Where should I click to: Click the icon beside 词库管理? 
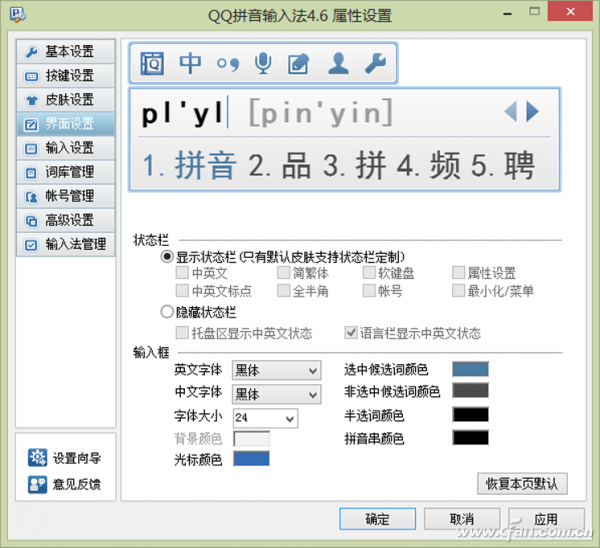point(31,173)
